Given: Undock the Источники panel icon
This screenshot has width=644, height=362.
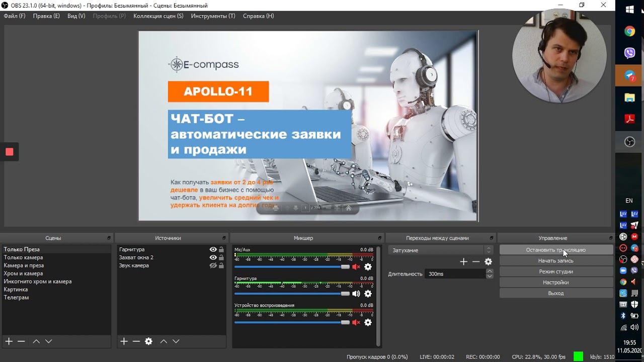Looking at the screenshot, I should (x=224, y=238).
